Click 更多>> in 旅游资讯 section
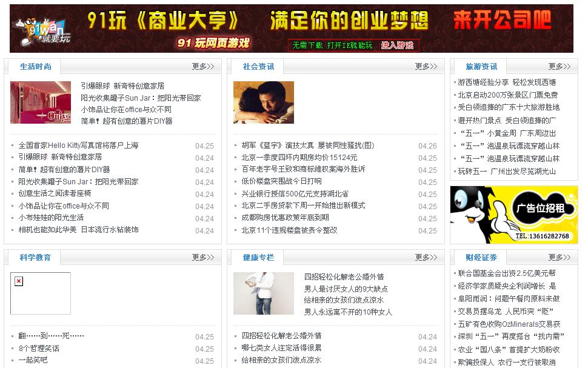This screenshot has height=368, width=588. pos(559,67)
